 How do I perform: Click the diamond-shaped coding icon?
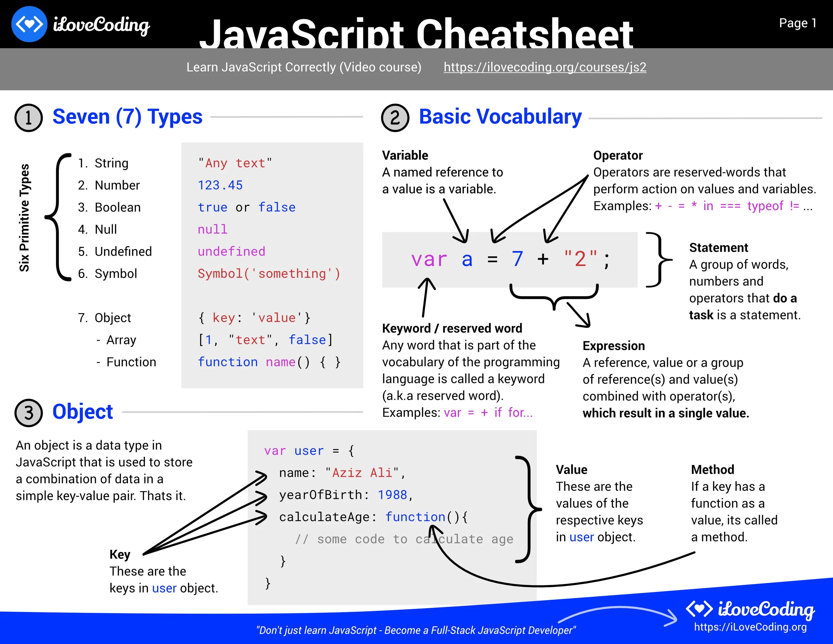tap(28, 24)
